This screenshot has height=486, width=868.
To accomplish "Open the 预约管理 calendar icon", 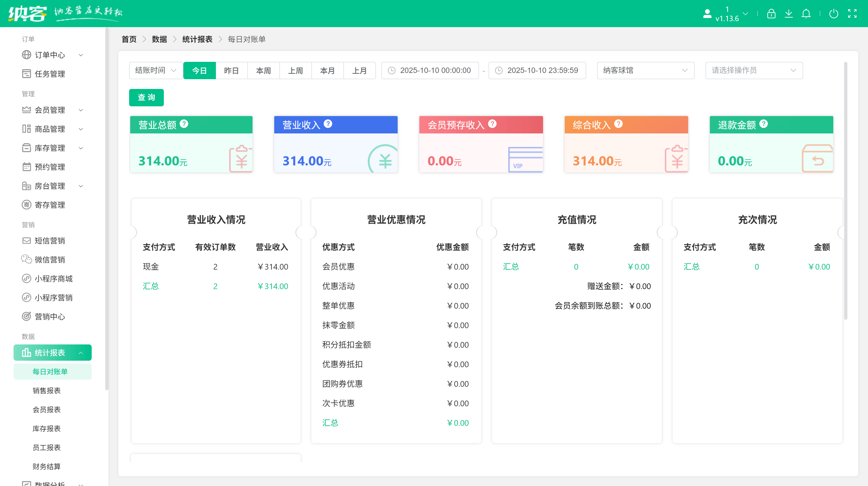I will (27, 167).
